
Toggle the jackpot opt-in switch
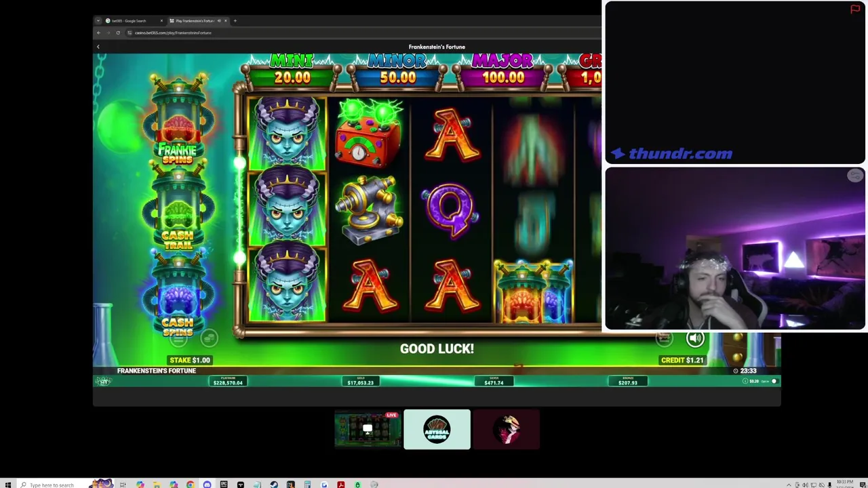(774, 381)
